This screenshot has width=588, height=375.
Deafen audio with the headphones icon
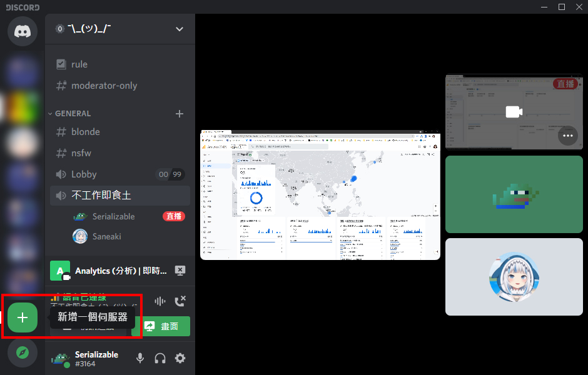(x=160, y=358)
